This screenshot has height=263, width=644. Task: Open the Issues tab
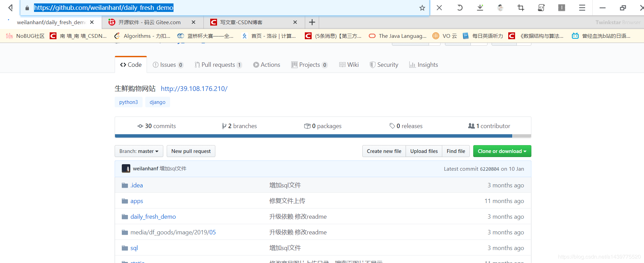pyautogui.click(x=168, y=65)
